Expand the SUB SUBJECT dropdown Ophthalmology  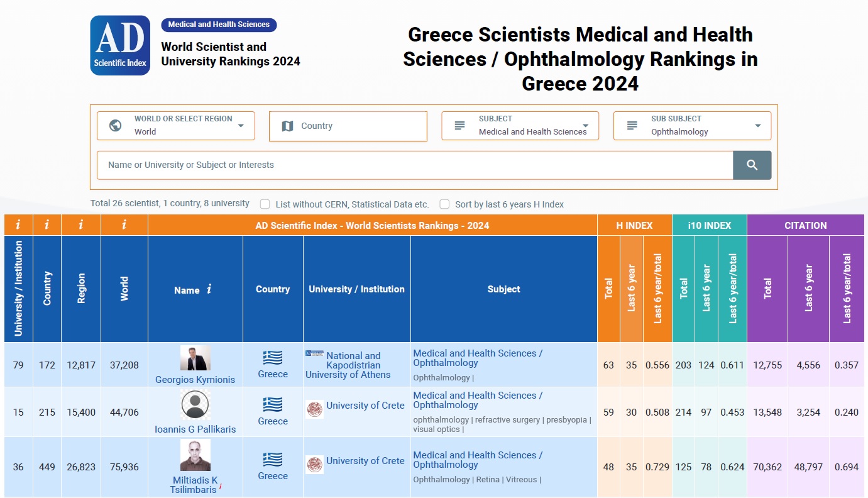[693, 126]
